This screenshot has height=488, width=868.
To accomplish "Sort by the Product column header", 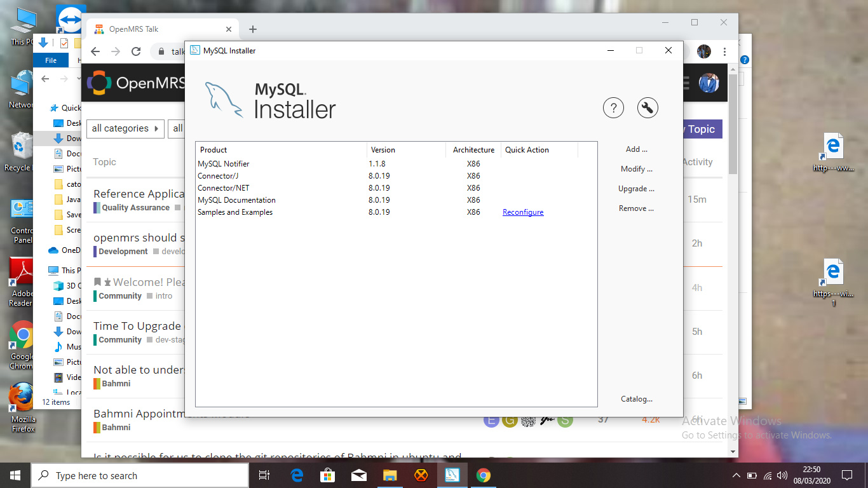I will tap(281, 150).
